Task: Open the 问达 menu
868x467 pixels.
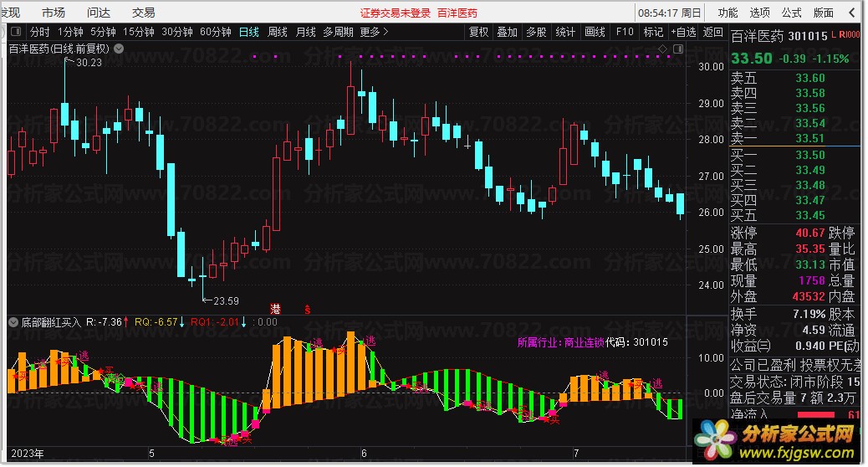Action: [99, 13]
